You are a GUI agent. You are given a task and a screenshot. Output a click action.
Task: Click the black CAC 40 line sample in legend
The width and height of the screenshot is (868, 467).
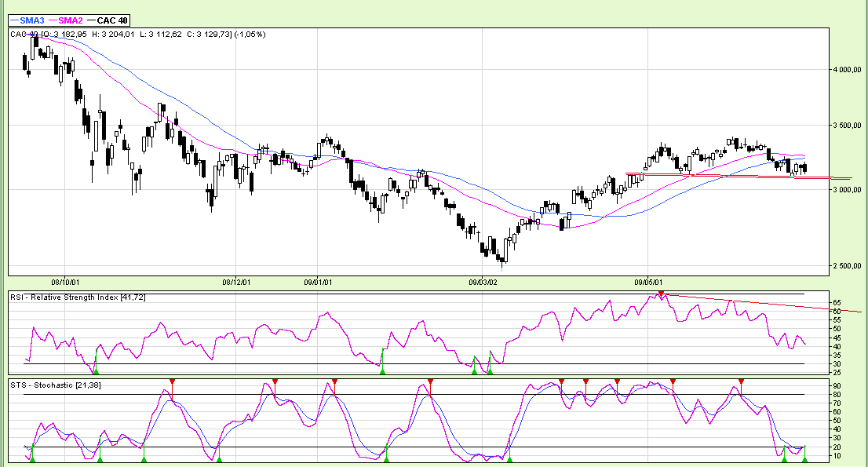(91, 21)
